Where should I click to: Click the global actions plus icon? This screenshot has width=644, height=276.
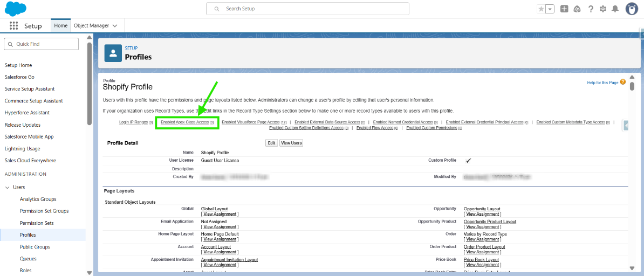(x=564, y=9)
